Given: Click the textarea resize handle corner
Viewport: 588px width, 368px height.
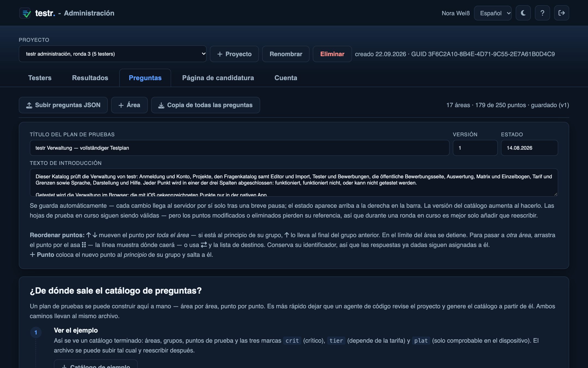Looking at the screenshot, I should [x=556, y=194].
